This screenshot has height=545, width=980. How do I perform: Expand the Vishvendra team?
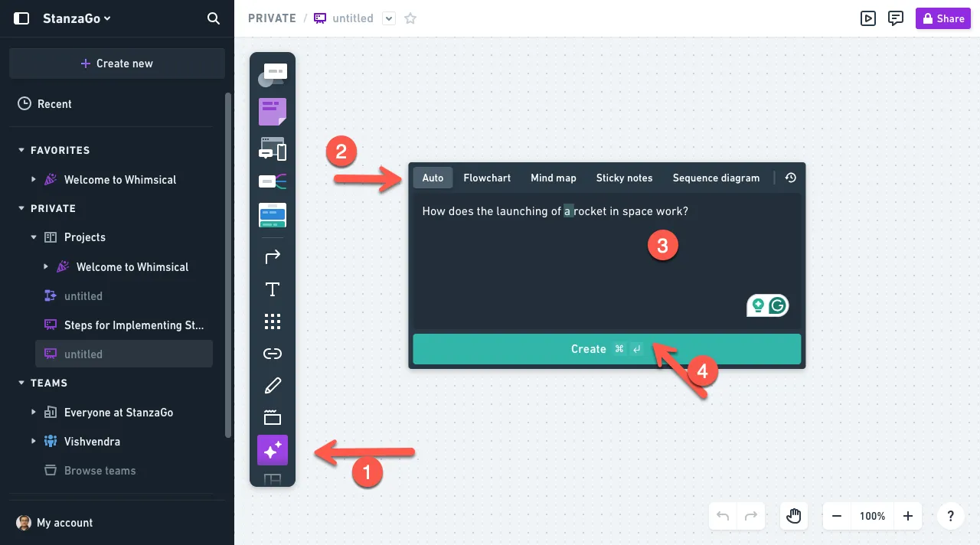34,441
